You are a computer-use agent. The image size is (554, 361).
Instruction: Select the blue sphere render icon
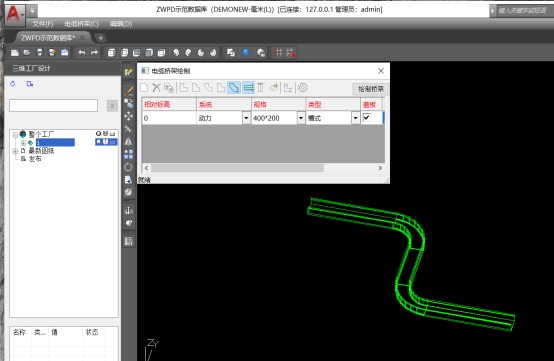coord(246,53)
